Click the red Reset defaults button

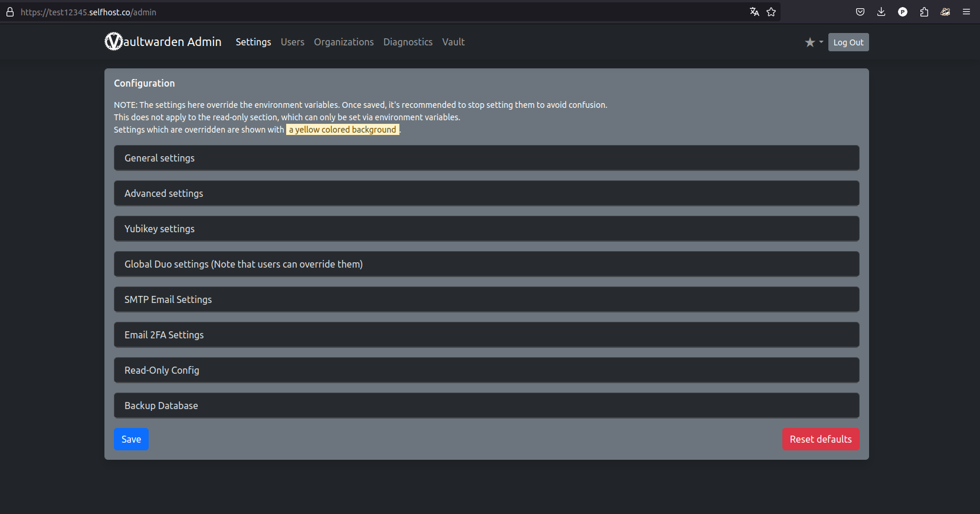point(820,439)
